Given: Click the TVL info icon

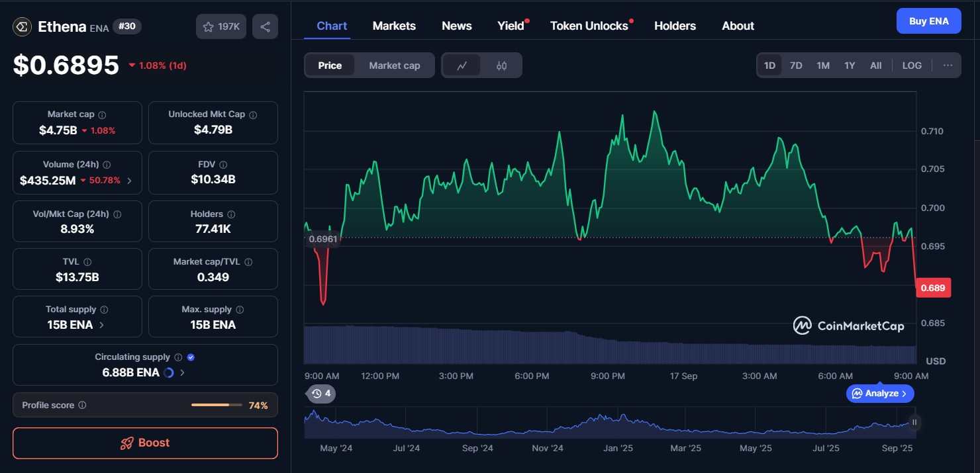Looking at the screenshot, I should 87,262.
